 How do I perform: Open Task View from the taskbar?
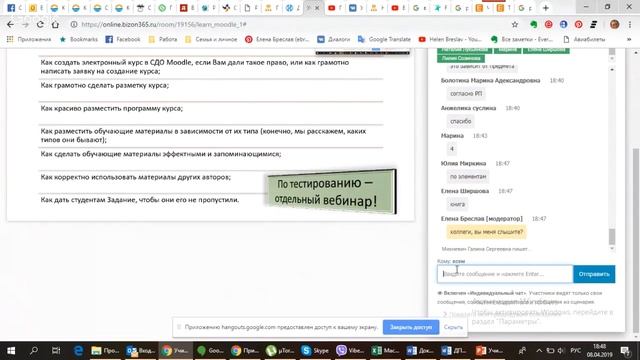[x=56, y=351]
